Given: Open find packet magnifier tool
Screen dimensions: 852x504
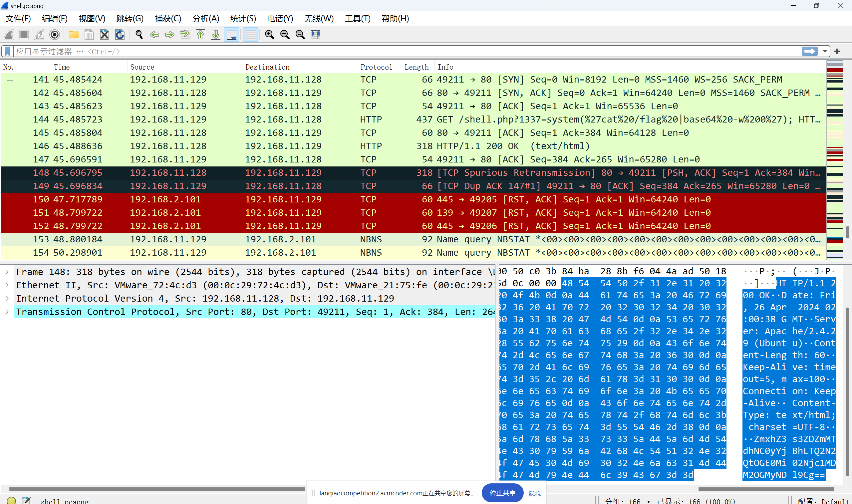Looking at the screenshot, I should tap(139, 34).
